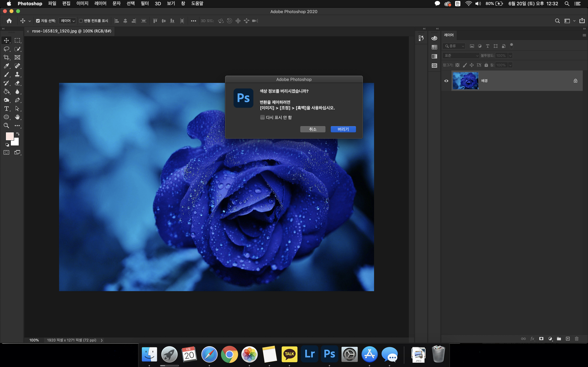
Task: Open the 레이어 auto-select dropdown
Action: point(67,21)
